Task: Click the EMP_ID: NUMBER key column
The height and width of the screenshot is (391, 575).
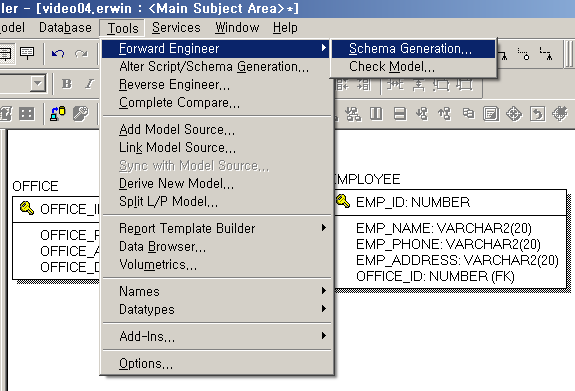Action: pyautogui.click(x=413, y=202)
